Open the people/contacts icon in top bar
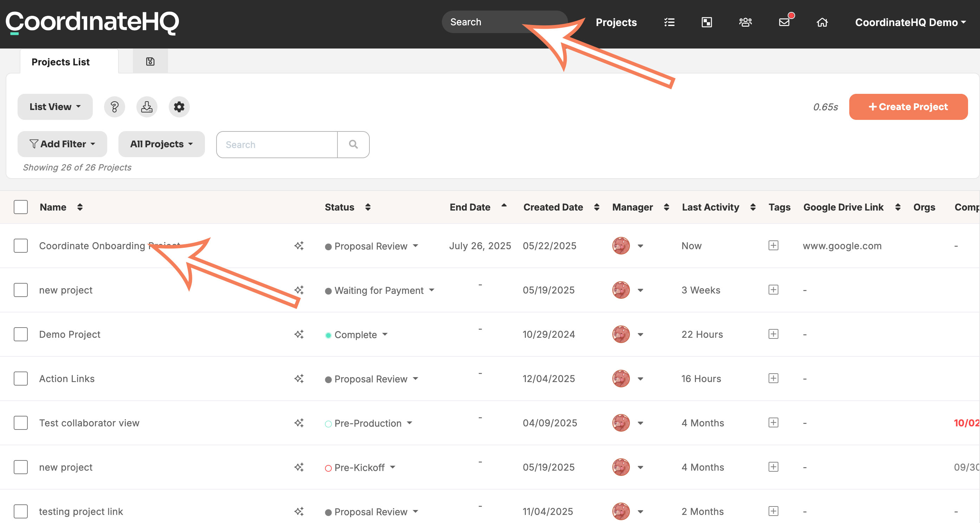Image resolution: width=980 pixels, height=523 pixels. tap(745, 22)
